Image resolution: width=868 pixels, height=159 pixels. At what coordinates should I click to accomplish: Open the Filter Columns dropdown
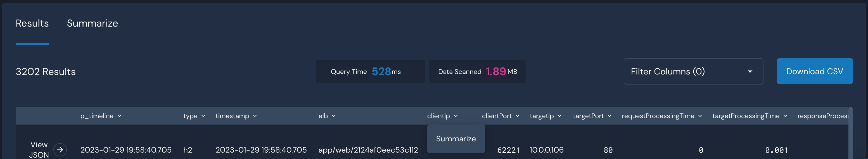[x=693, y=71]
